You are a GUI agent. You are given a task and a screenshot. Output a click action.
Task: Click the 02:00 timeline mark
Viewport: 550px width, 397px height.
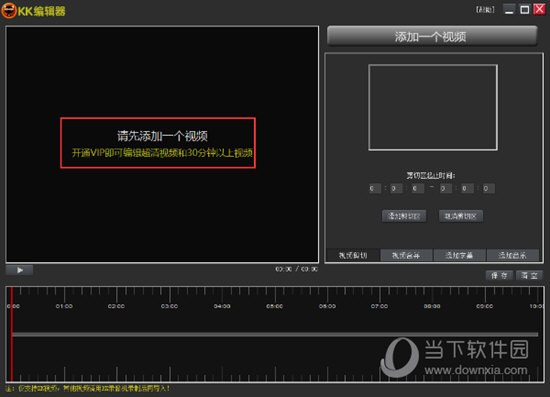[116, 306]
